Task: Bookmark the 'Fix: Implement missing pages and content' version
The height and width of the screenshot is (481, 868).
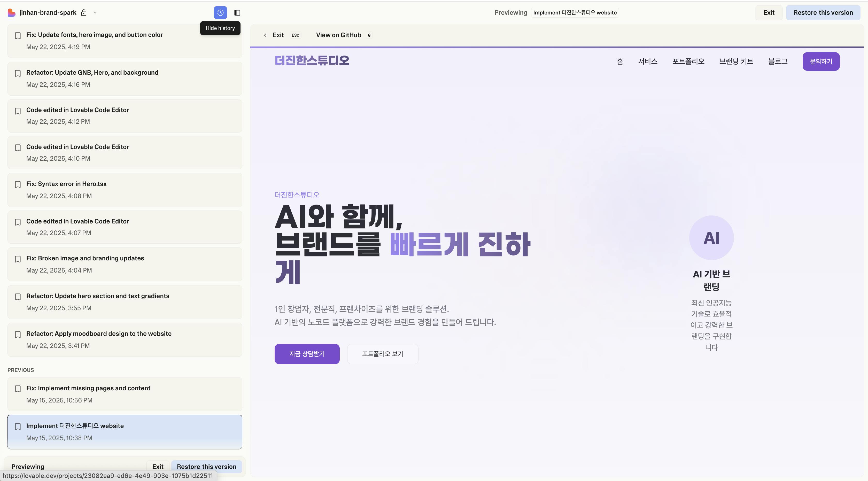Action: (x=18, y=389)
